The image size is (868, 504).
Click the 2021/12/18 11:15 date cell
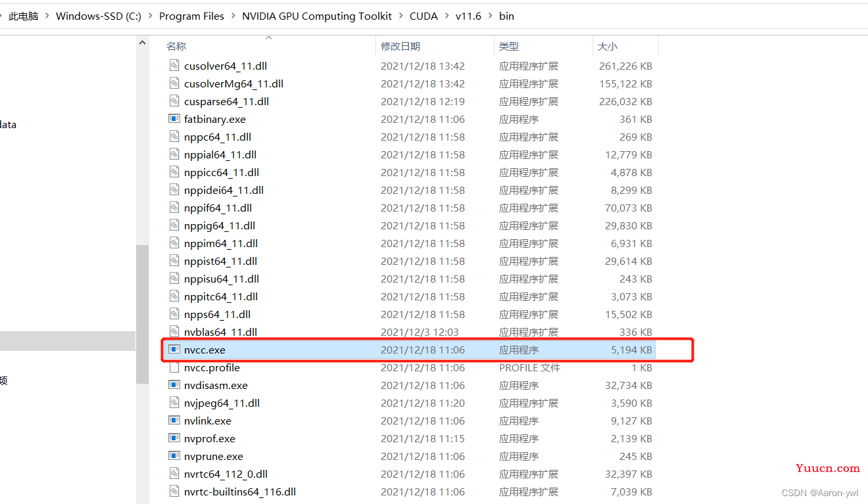click(423, 438)
